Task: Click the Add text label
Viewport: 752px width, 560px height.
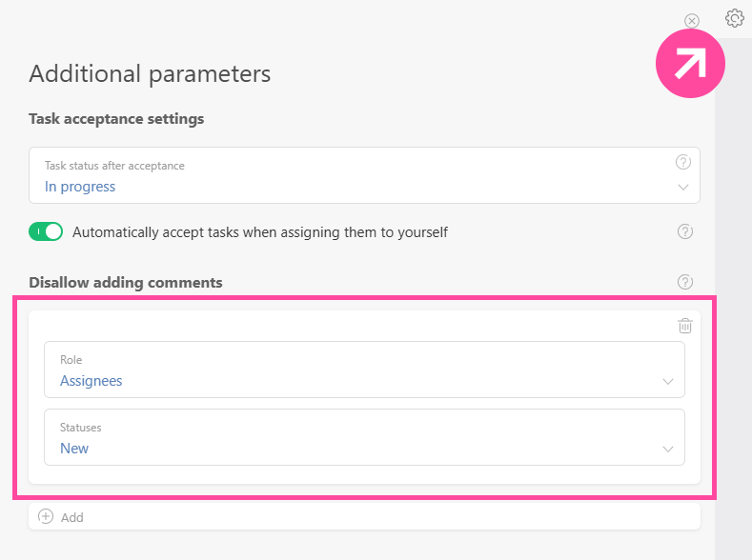Action: [72, 517]
